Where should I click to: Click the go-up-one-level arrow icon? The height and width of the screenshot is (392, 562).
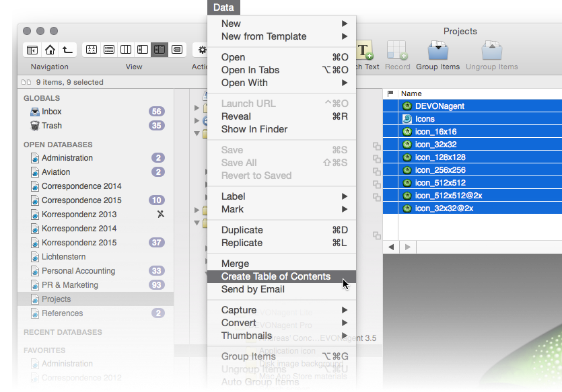tap(68, 50)
